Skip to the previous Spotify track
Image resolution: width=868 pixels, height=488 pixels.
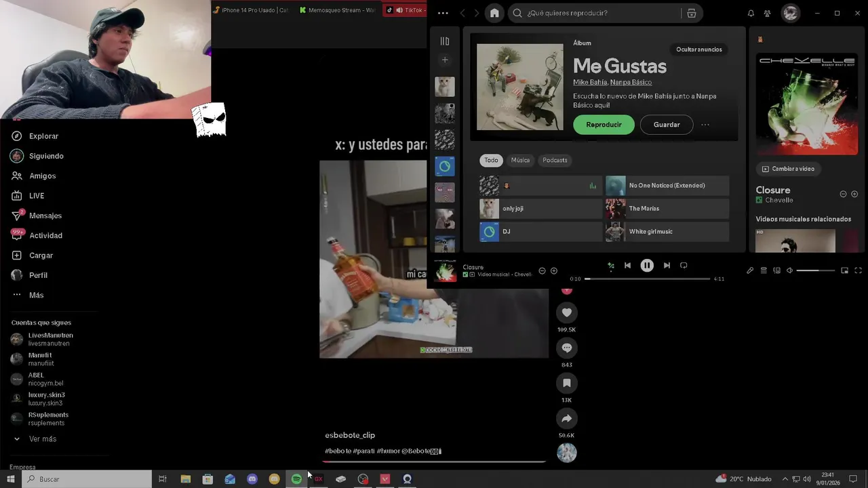627,266
